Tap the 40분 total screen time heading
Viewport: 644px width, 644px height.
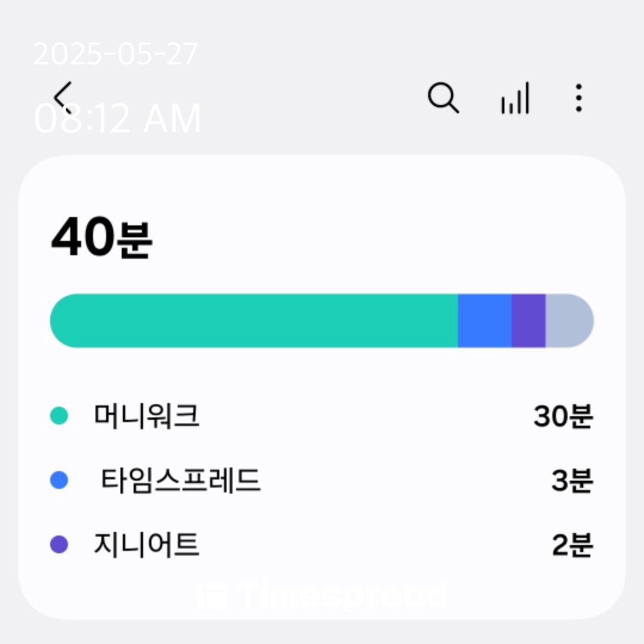(x=101, y=237)
